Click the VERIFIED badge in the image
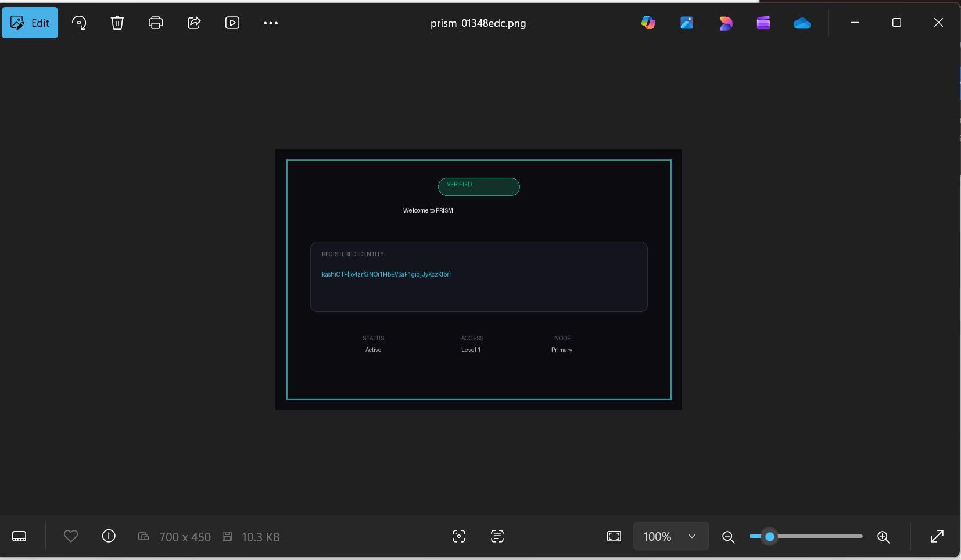Screen dimensions: 961x560 pos(479,186)
